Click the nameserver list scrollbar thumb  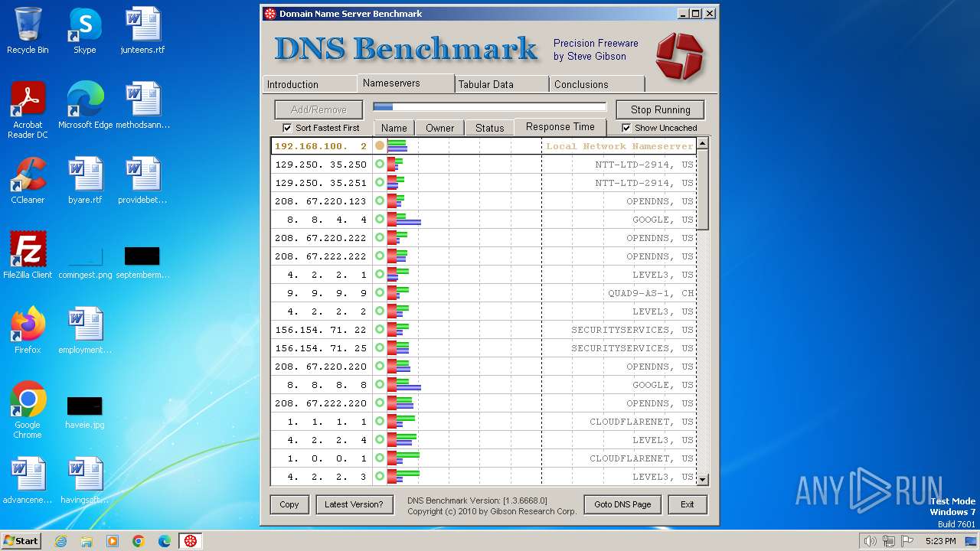pyautogui.click(x=702, y=189)
